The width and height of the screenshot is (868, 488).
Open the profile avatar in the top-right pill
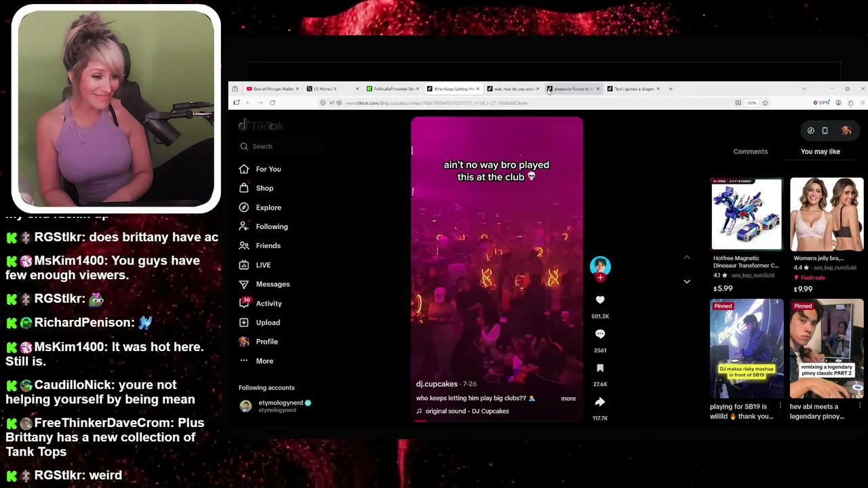[846, 131]
